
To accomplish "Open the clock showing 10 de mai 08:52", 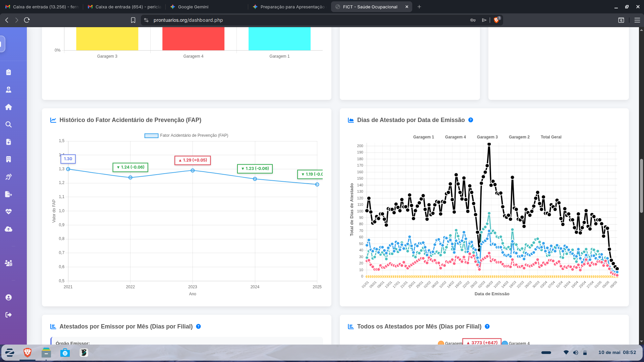I will pyautogui.click(x=617, y=353).
